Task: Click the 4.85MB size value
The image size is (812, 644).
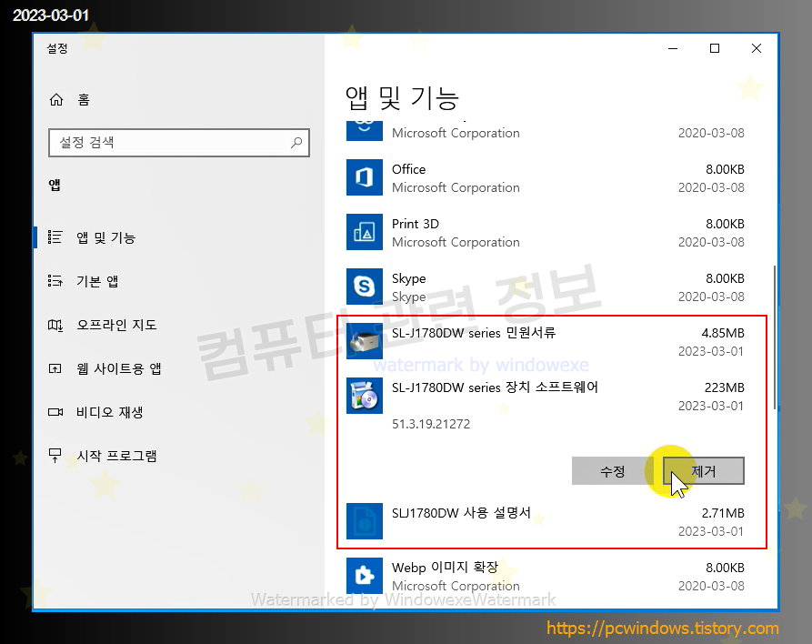Action: pyautogui.click(x=722, y=333)
